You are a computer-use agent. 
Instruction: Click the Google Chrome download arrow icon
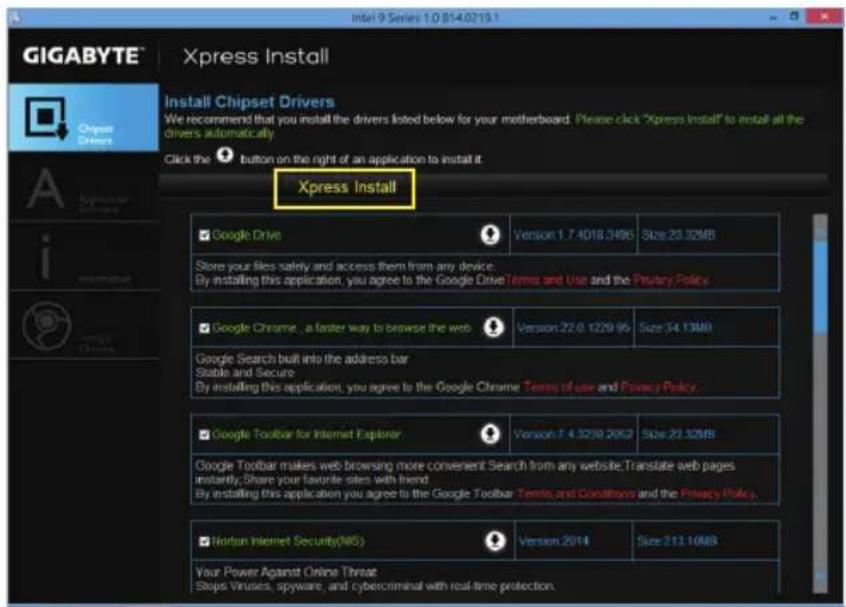(x=493, y=327)
